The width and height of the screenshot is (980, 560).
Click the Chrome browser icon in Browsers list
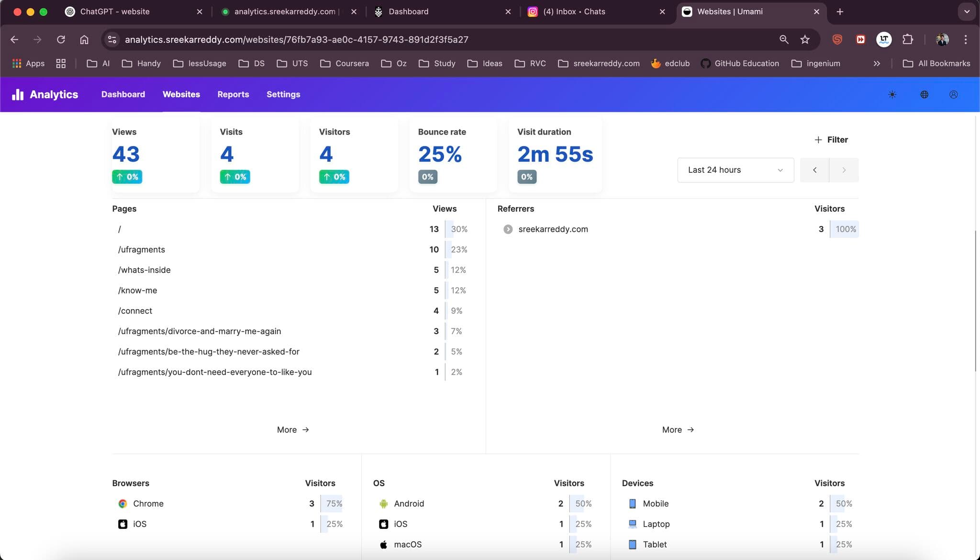[x=122, y=504]
